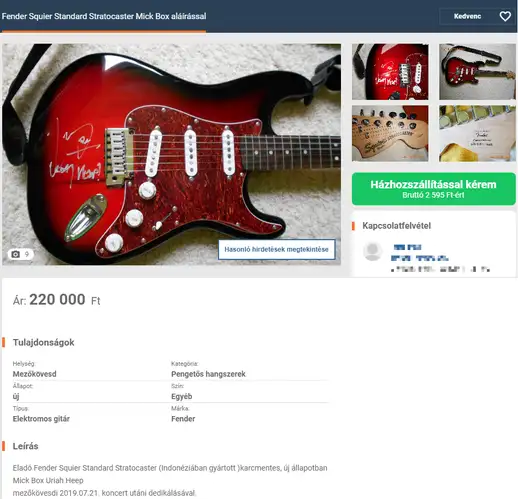This screenshot has width=518, height=499.
Task: View the Squier headstock thumbnail
Action: click(x=390, y=133)
